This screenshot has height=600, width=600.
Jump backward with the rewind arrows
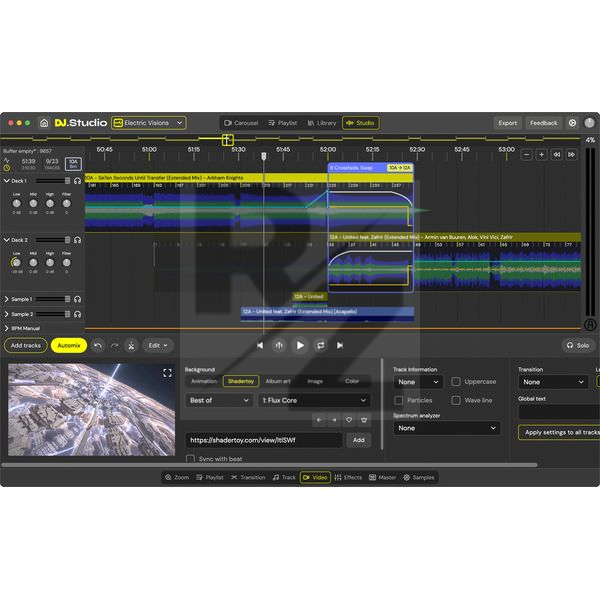pos(556,155)
